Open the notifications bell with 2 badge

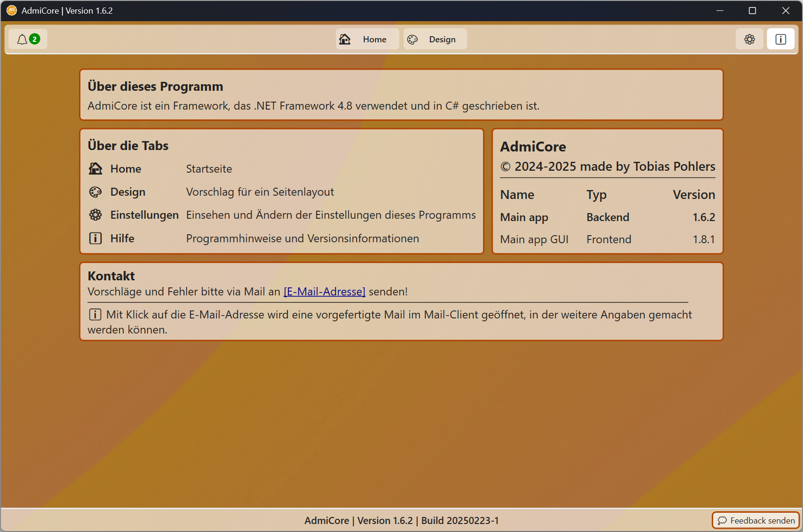click(x=28, y=39)
